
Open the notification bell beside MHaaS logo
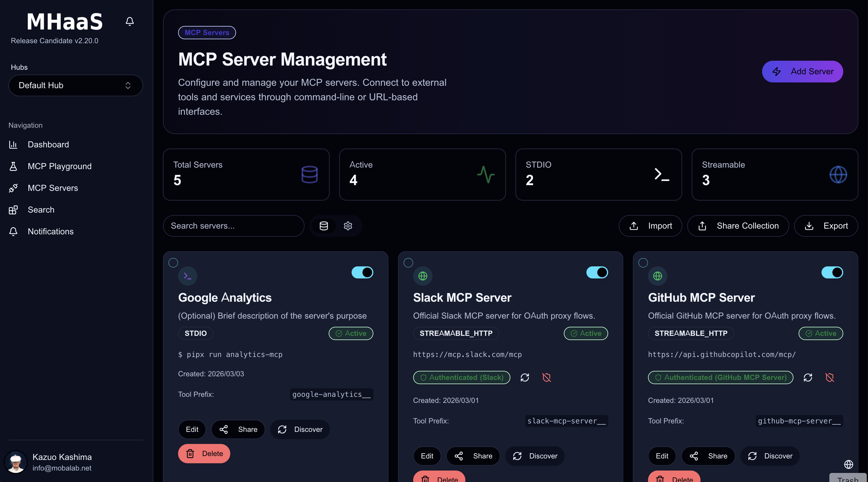click(x=130, y=21)
